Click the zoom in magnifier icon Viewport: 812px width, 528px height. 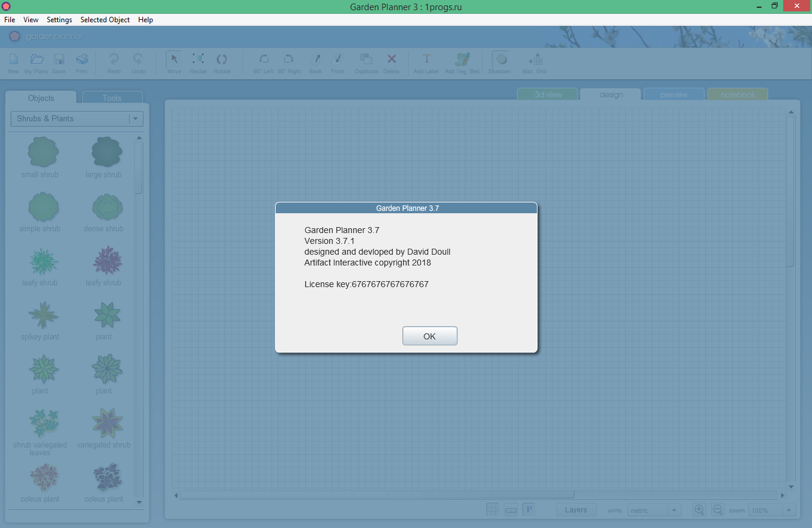[699, 509]
